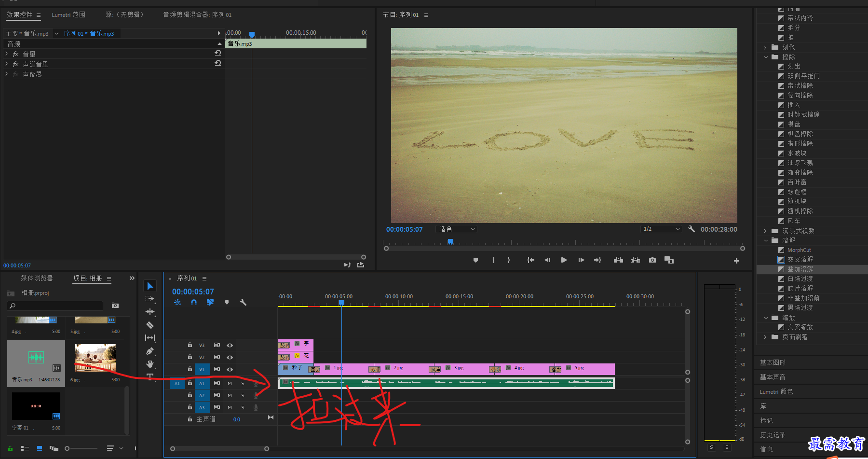868x459 pixels.
Task: Toggle V2 track output eye
Action: click(230, 357)
